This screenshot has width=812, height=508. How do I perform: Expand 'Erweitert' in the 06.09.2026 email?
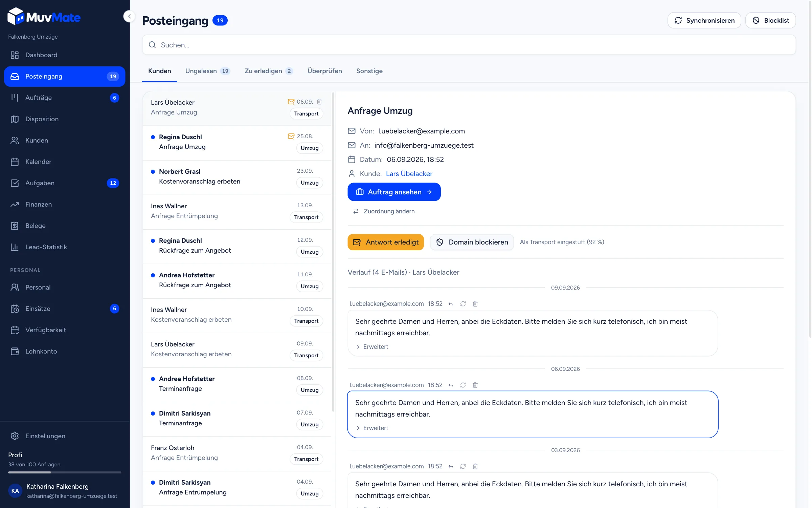click(372, 428)
